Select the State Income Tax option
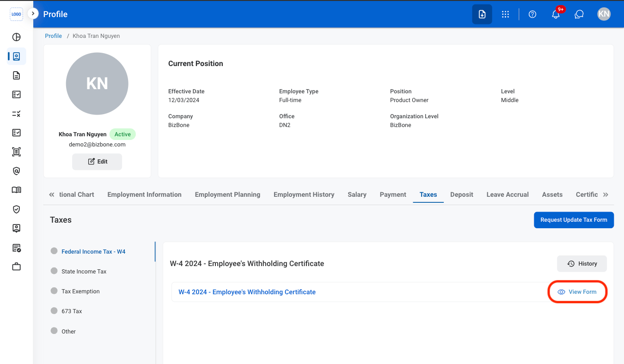624x364 pixels. click(84, 272)
